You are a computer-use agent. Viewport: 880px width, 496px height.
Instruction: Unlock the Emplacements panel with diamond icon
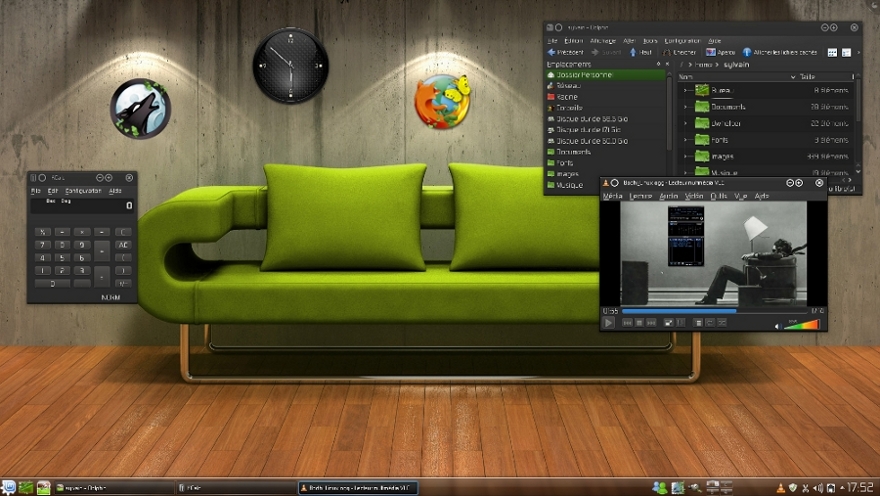click(658, 65)
